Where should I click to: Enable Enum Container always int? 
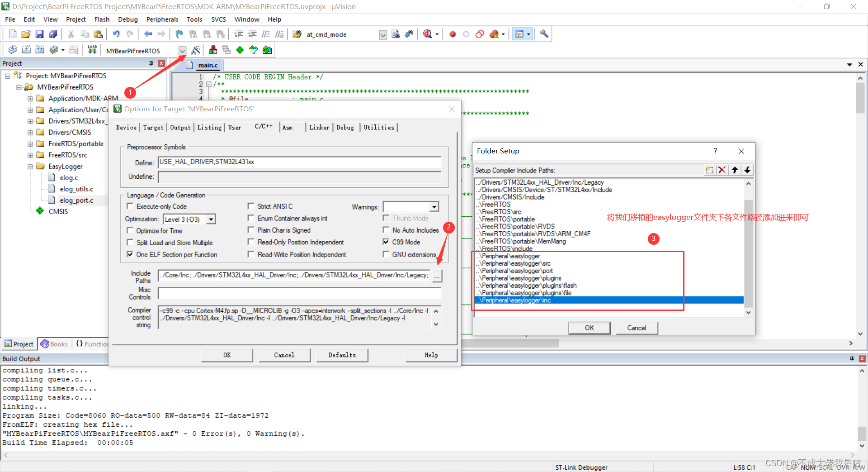[251, 218]
